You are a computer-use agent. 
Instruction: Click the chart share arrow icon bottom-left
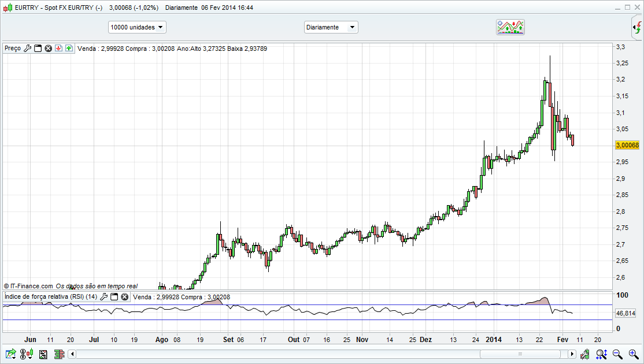coord(10,354)
